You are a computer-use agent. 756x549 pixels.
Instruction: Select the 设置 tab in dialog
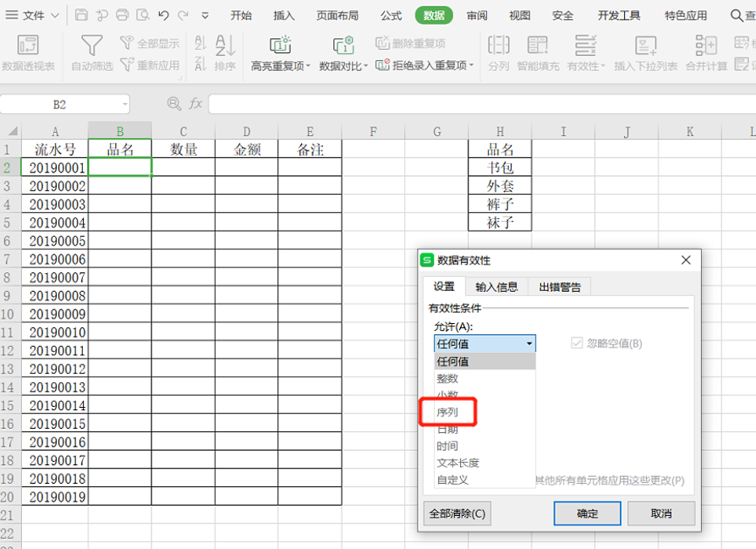coord(444,287)
